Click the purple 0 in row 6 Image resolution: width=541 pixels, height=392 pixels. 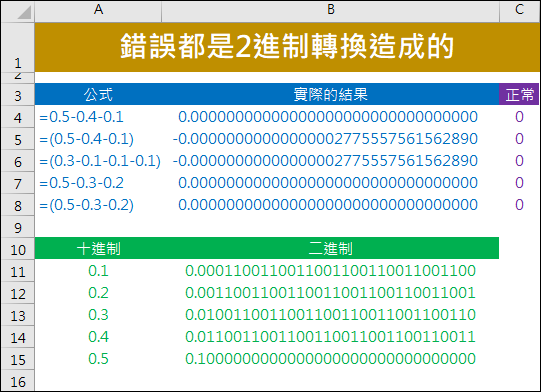519,161
